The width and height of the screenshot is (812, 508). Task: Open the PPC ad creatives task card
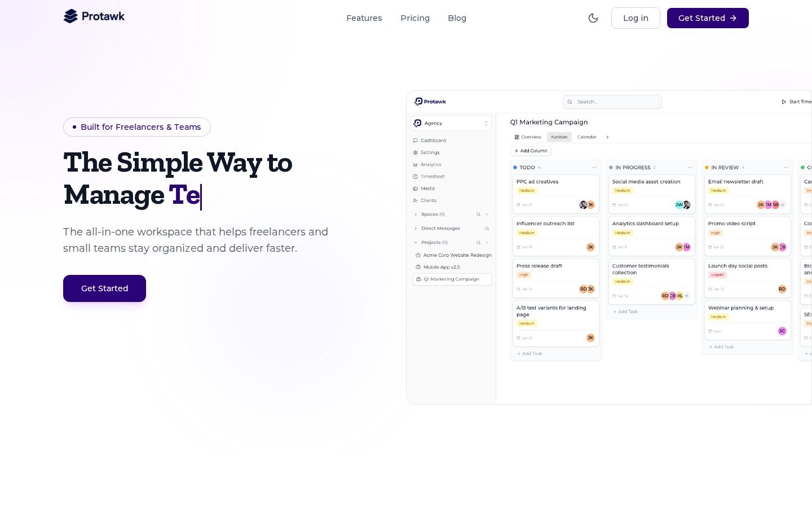coord(556,194)
